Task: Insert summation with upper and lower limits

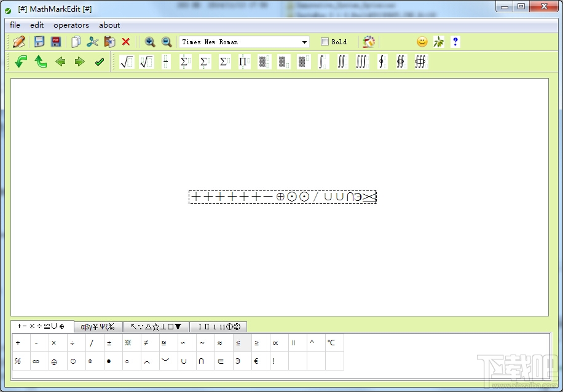Action: click(185, 61)
